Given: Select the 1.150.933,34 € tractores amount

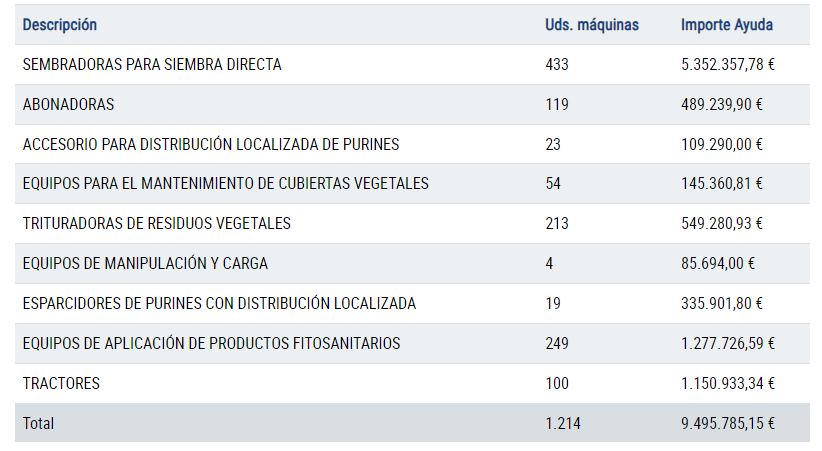Looking at the screenshot, I should coord(728,383).
